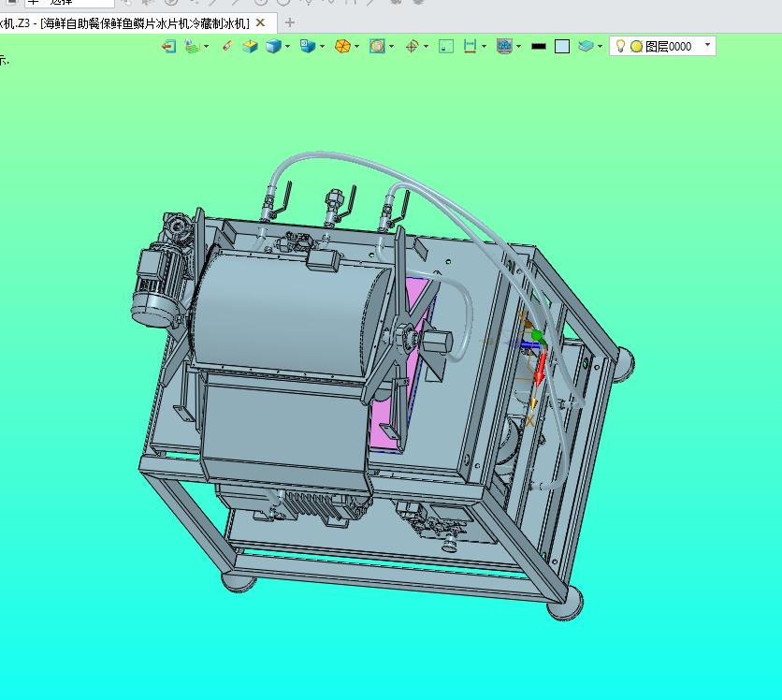Click the crosshair target icon

tap(412, 46)
